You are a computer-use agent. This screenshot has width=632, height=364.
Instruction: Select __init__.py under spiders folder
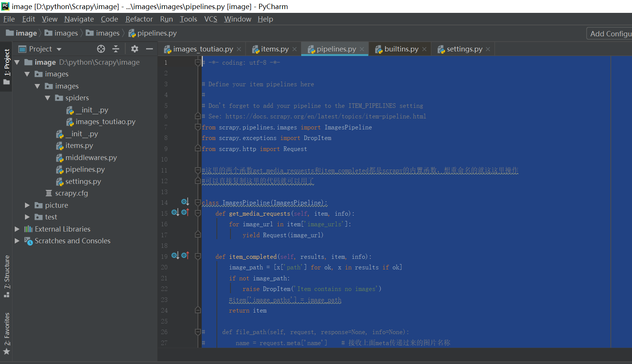tap(92, 110)
